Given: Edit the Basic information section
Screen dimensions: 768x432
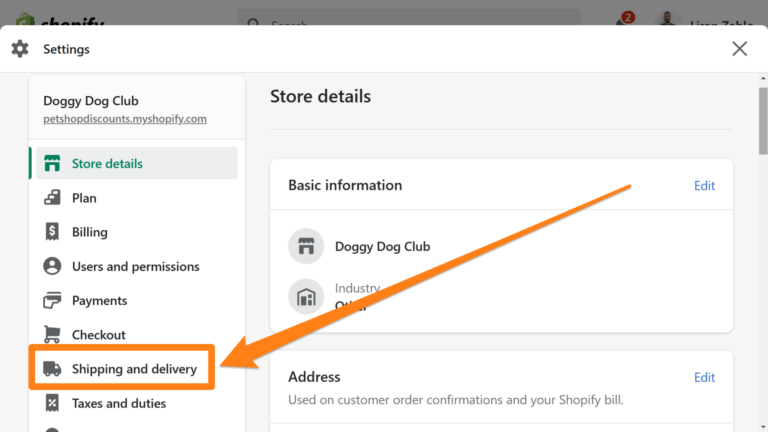Looking at the screenshot, I should (704, 186).
